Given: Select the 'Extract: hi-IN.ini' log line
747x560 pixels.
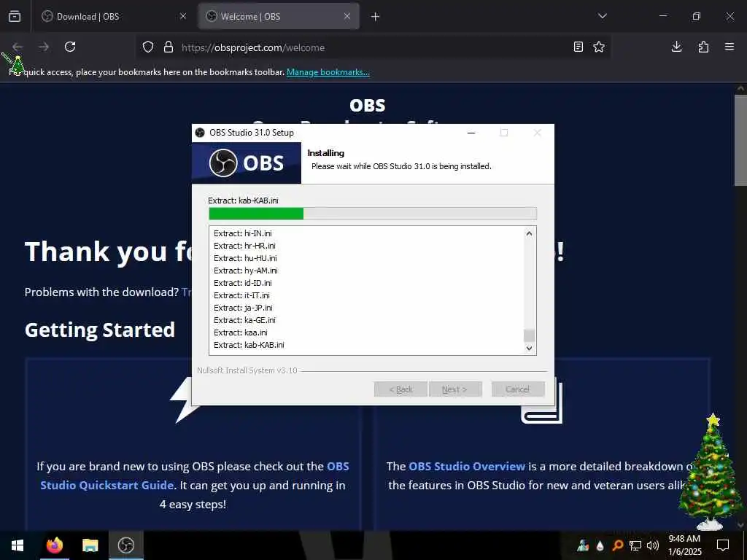Looking at the screenshot, I should coord(242,233).
